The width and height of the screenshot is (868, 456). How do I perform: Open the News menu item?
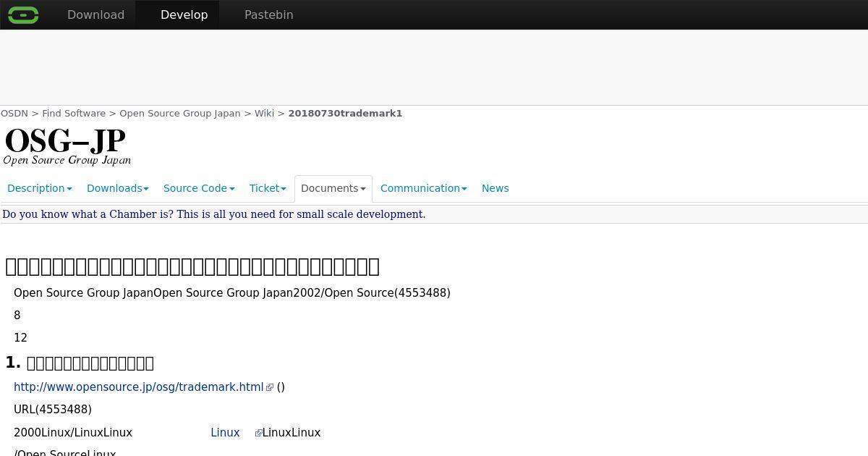495,188
